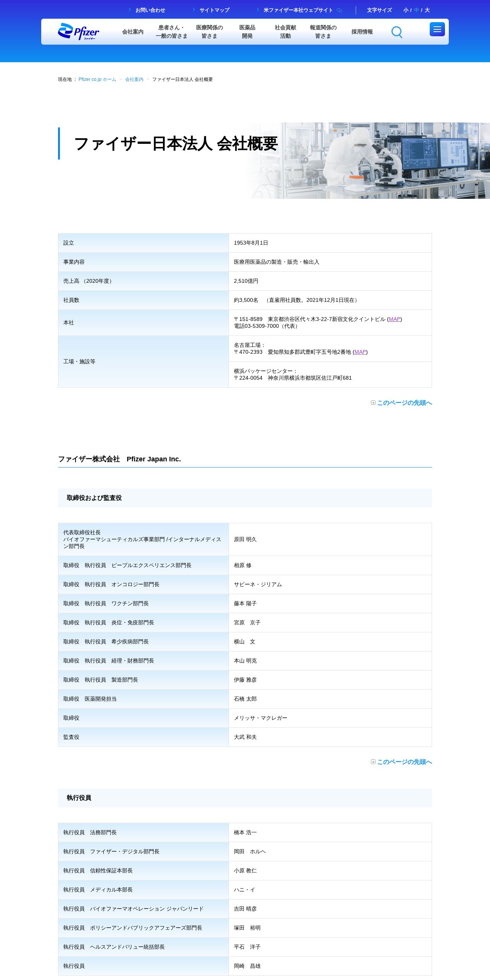Open 医薬品開発 menu
The width and height of the screenshot is (490, 980).
[247, 32]
